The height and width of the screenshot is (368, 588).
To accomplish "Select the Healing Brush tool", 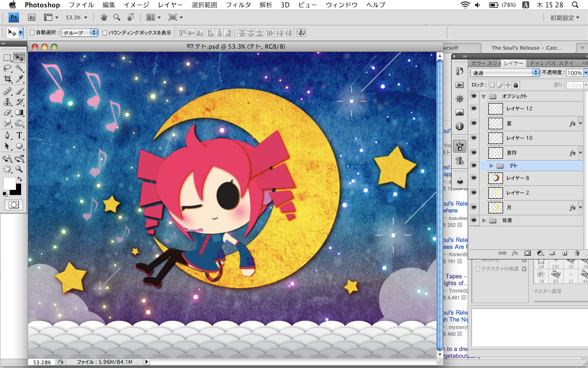I will point(7,91).
